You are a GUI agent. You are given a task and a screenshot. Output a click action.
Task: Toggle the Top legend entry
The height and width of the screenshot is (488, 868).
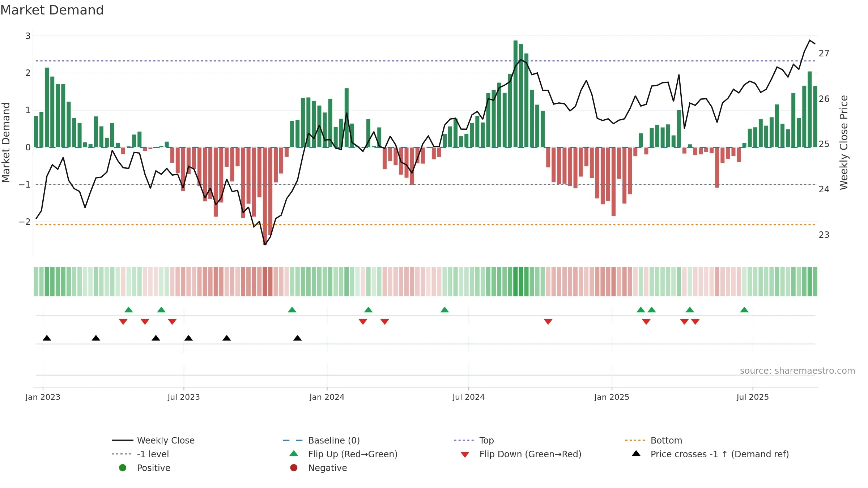coord(474,440)
